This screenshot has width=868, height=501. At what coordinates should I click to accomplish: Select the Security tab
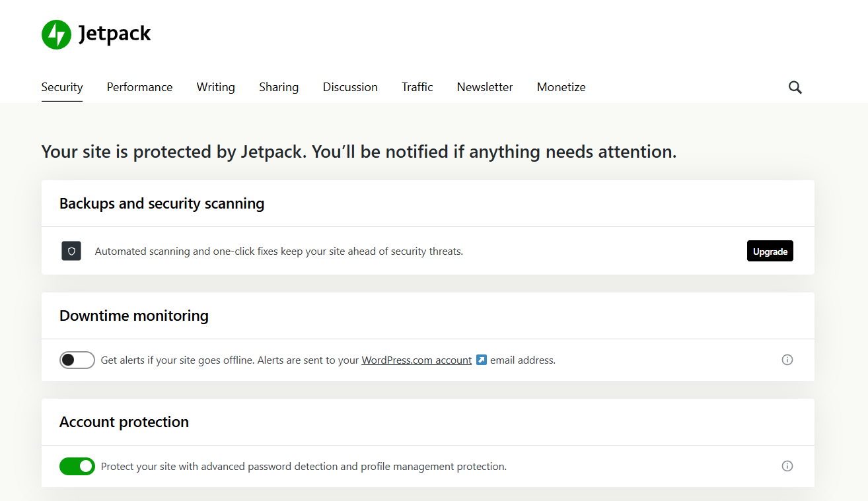click(x=62, y=87)
